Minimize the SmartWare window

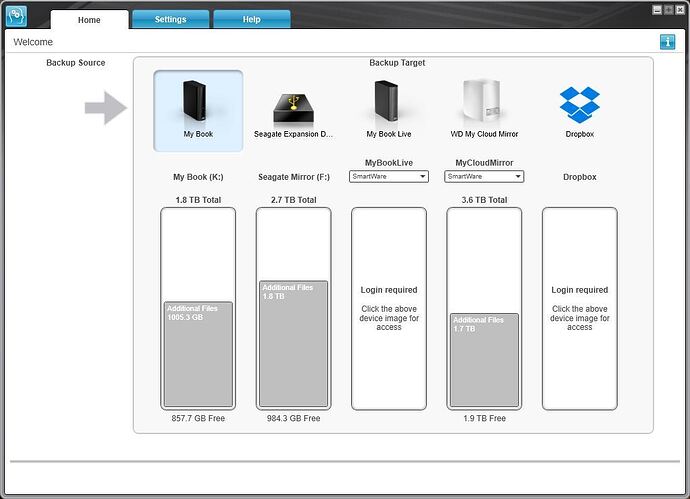pyautogui.click(x=657, y=10)
